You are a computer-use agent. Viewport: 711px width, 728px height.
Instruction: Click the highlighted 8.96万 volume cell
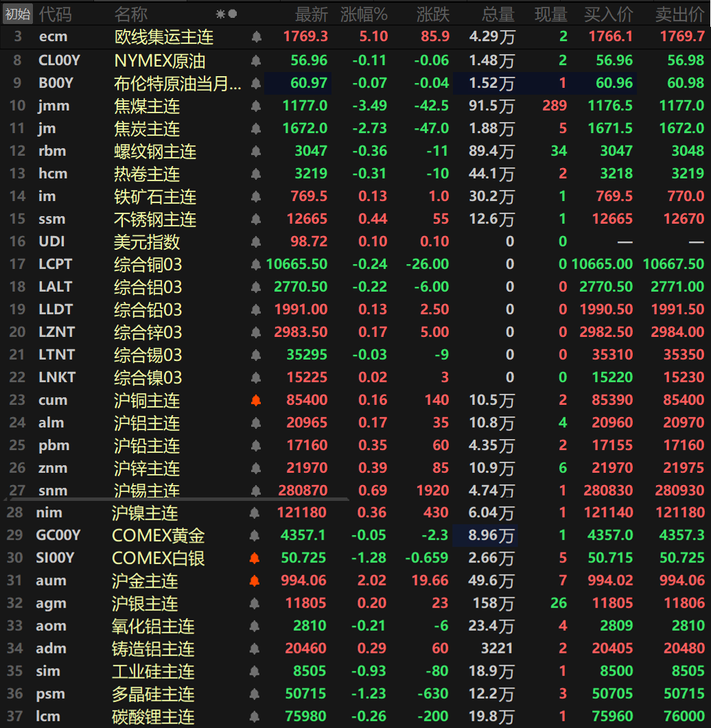pos(486,535)
